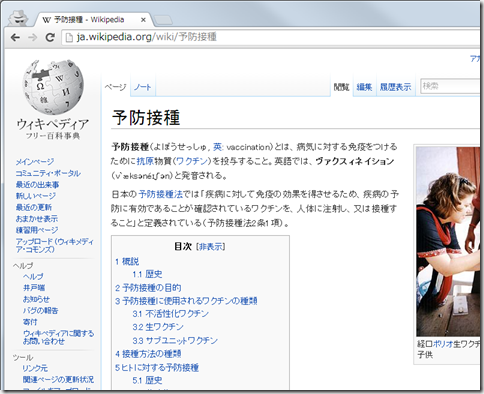This screenshot has width=484, height=394.
Task: Open 練習用ページ in the sidebar
Action: coord(37,230)
